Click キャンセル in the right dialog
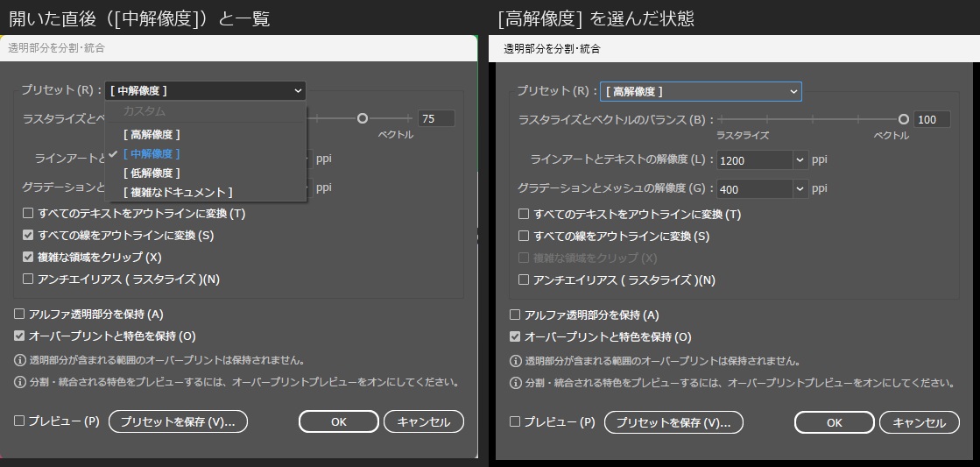Image resolution: width=980 pixels, height=467 pixels. pyautogui.click(x=920, y=422)
